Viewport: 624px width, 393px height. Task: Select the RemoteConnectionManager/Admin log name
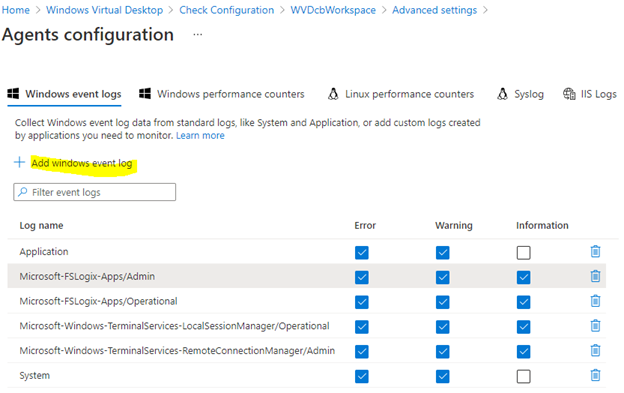coord(177,350)
